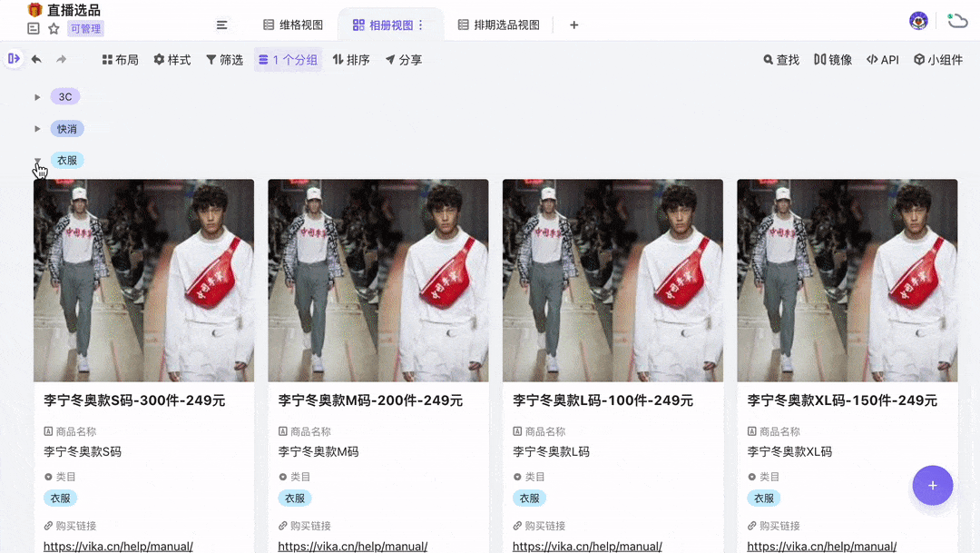Open the 镜像 mirror feature
Screen dimensions: 980x553
tap(832, 57)
